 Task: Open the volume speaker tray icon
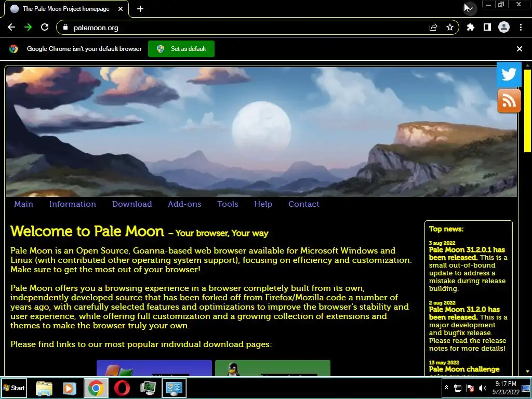[x=483, y=388]
